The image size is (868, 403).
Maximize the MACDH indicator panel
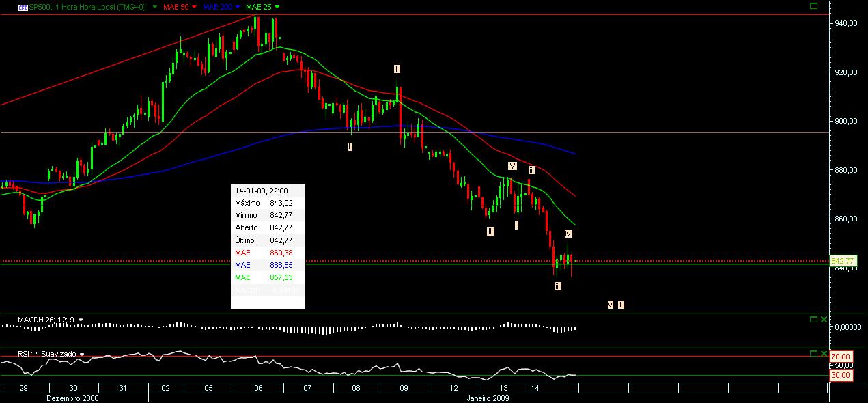click(x=813, y=319)
